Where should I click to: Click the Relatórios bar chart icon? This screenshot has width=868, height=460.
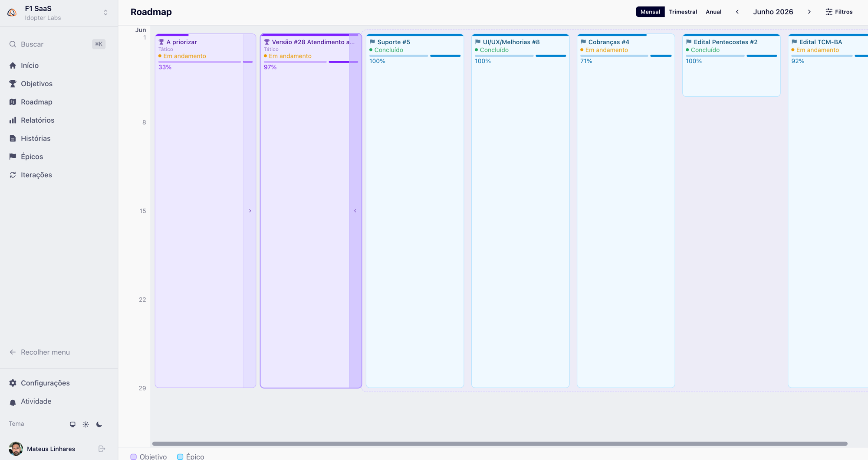point(13,120)
